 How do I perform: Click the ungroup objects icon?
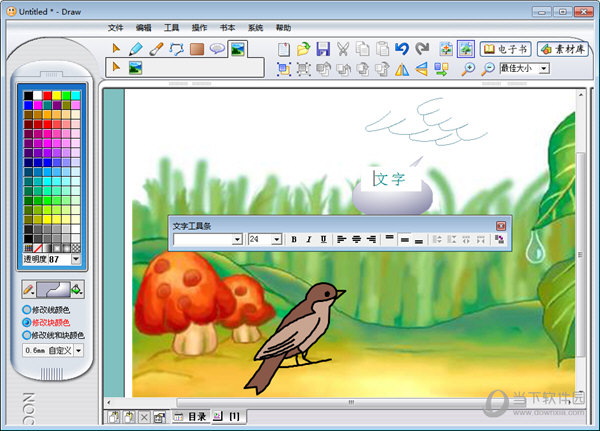click(x=303, y=69)
